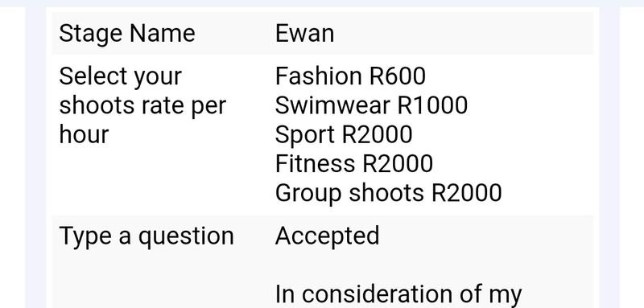The width and height of the screenshot is (644, 308).
Task: Click the word hour in rate label
Action: (84, 134)
